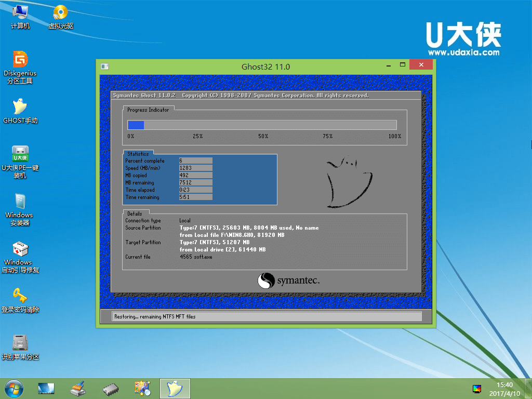Select the Ghost icon in taskbar

[x=175, y=389]
